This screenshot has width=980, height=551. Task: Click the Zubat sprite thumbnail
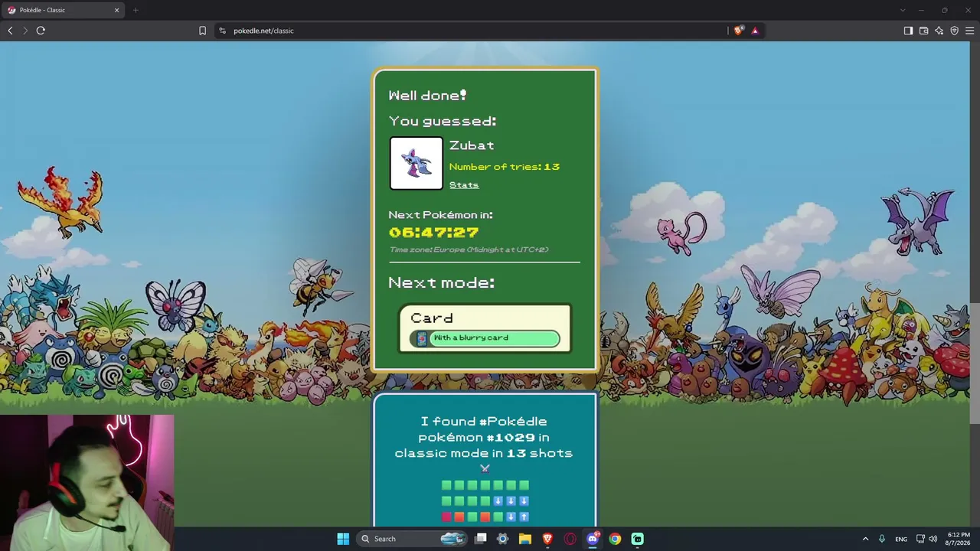coord(416,163)
